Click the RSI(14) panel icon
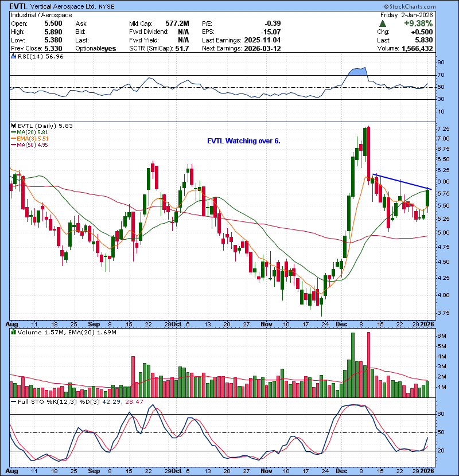The height and width of the screenshot is (476, 459). [13, 56]
